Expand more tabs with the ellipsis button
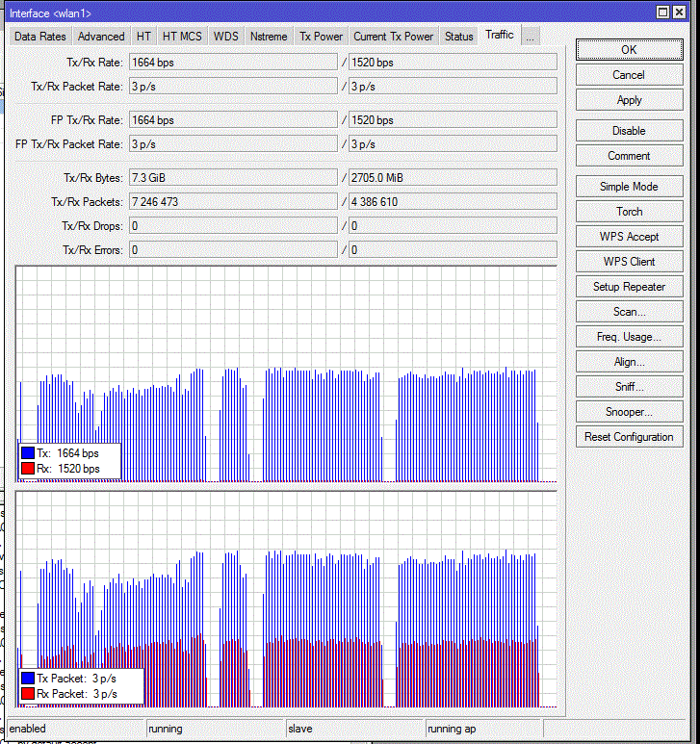The image size is (700, 744). [x=531, y=37]
